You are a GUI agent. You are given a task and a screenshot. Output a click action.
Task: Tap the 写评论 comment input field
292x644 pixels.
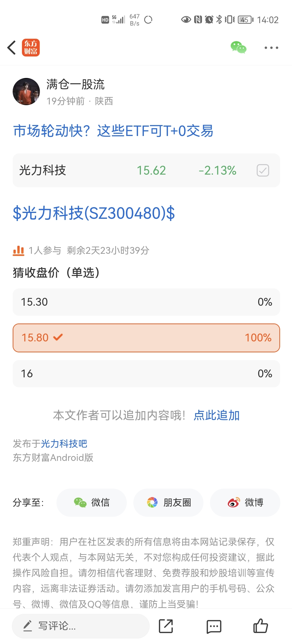point(81,626)
